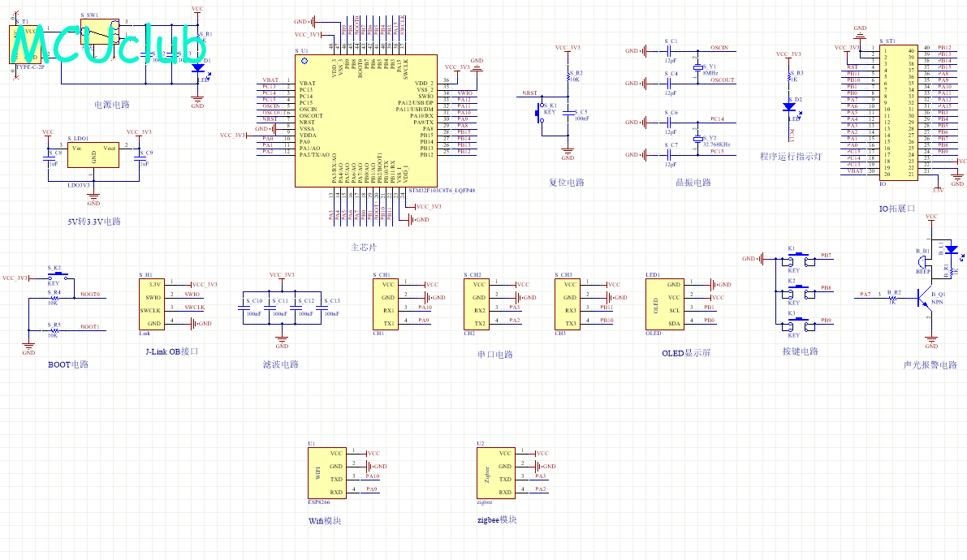Click the '声光报警电路' section label
Viewport: 967px width, 560px height.
pyautogui.click(x=930, y=365)
